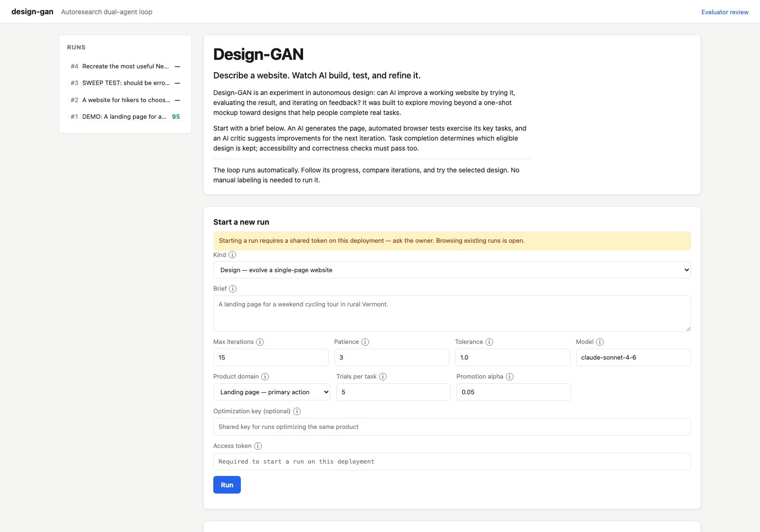
Task: Focus the Brief text area
Action: point(452,313)
